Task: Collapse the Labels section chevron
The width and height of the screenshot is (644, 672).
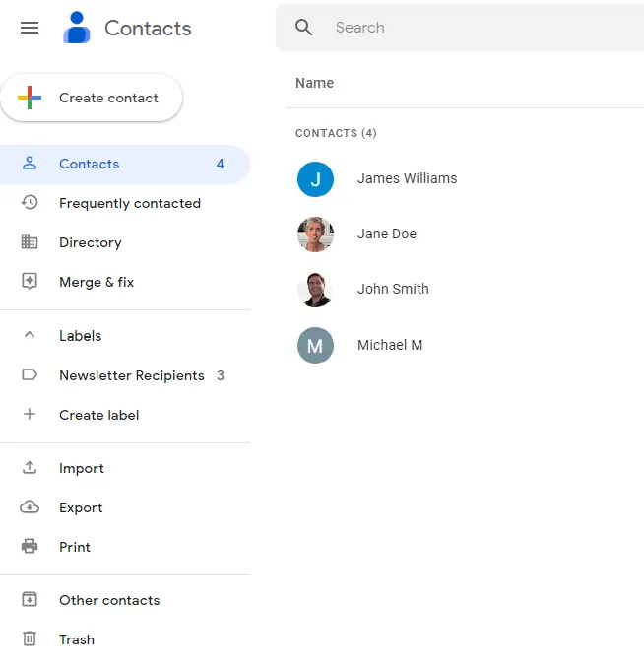Action: tap(30, 335)
